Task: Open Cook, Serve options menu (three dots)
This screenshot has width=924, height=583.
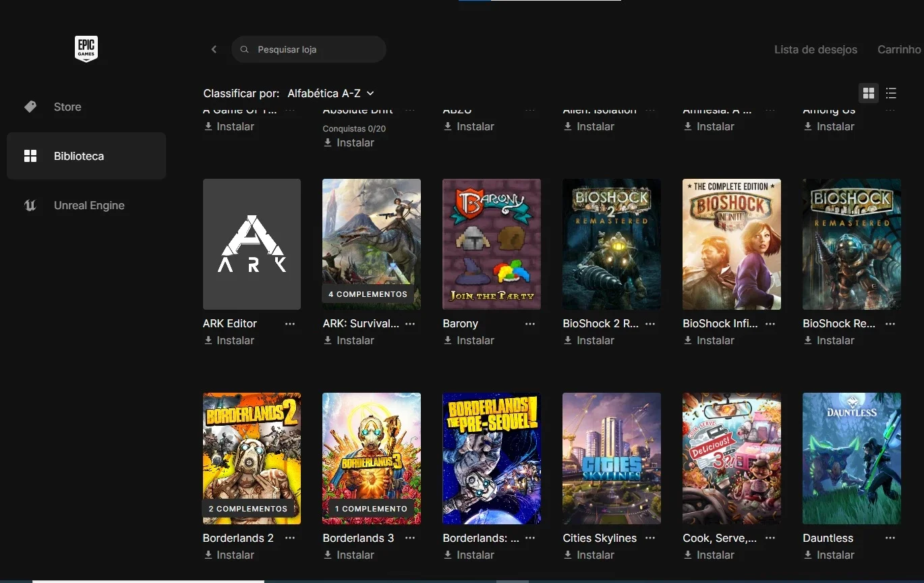Action: [770, 538]
